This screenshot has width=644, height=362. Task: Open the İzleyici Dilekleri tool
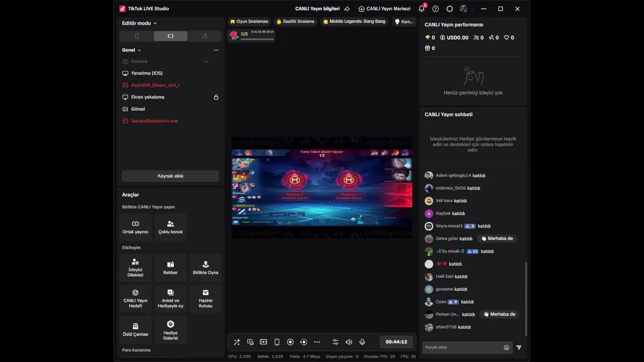coord(135,268)
